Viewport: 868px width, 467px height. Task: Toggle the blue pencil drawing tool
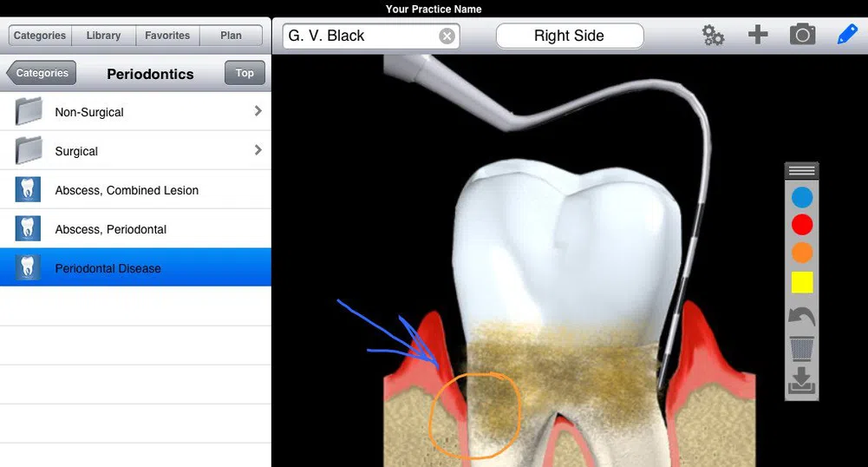pos(846,35)
